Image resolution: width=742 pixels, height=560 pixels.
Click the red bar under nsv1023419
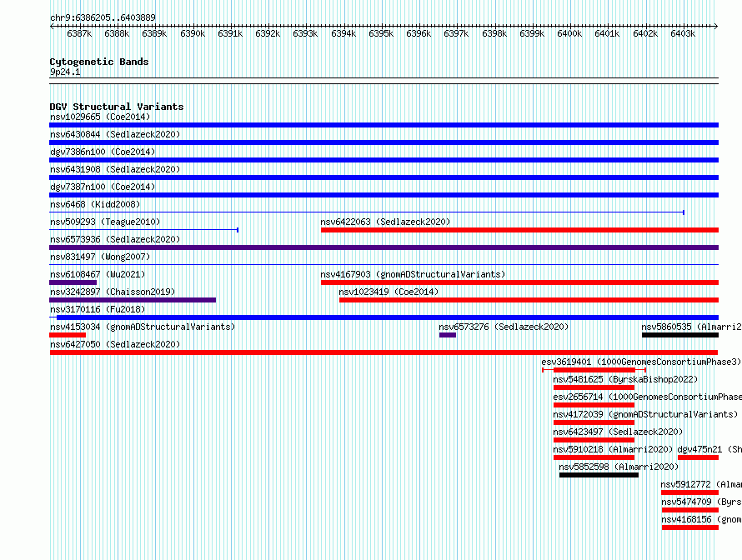point(529,300)
